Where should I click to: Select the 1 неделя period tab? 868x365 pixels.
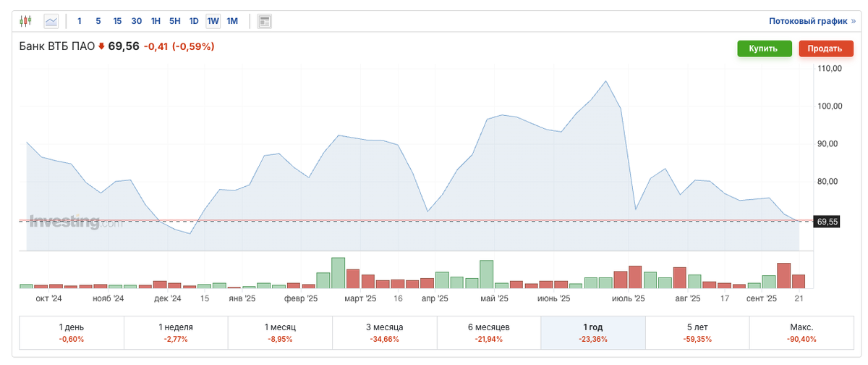pyautogui.click(x=176, y=332)
